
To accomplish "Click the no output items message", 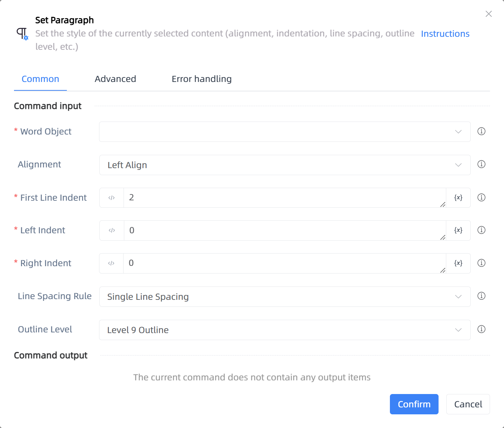I will 252,378.
